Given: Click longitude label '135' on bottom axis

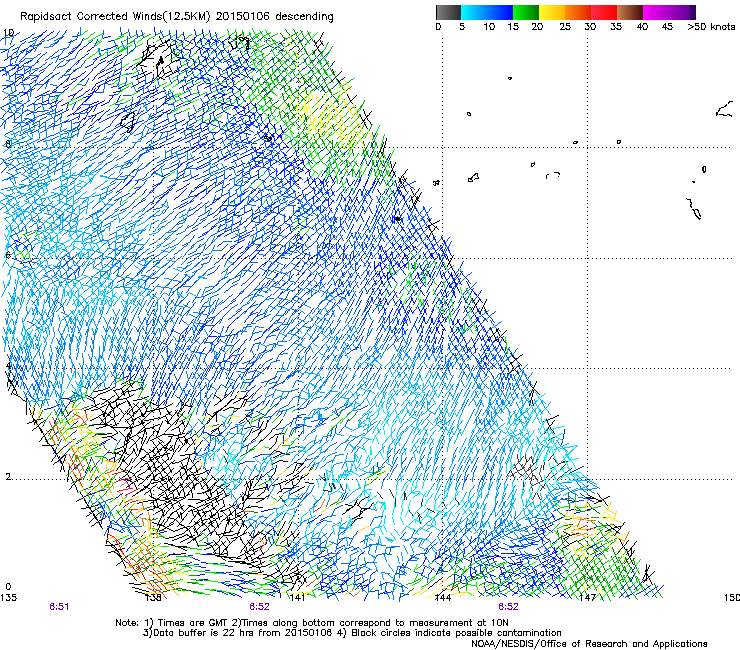Looking at the screenshot, I should tap(8, 598).
